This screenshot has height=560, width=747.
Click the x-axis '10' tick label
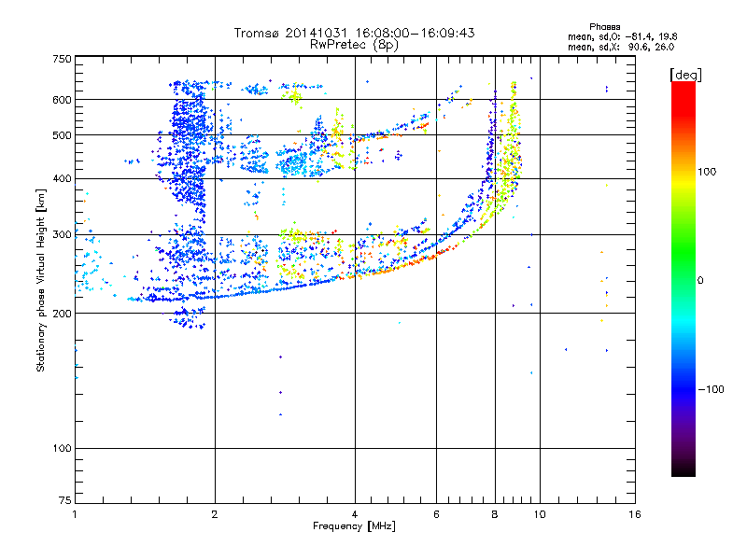point(540,514)
